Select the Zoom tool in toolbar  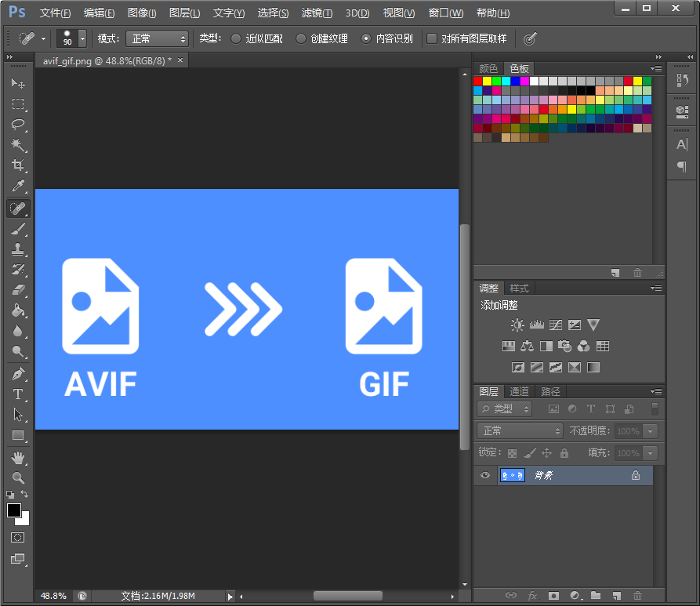pyautogui.click(x=18, y=477)
